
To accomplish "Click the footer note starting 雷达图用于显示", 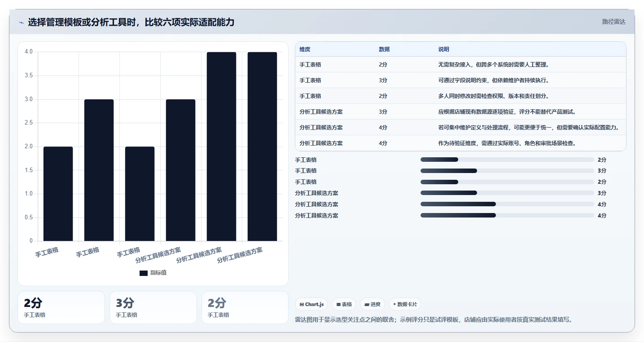I will coord(434,320).
